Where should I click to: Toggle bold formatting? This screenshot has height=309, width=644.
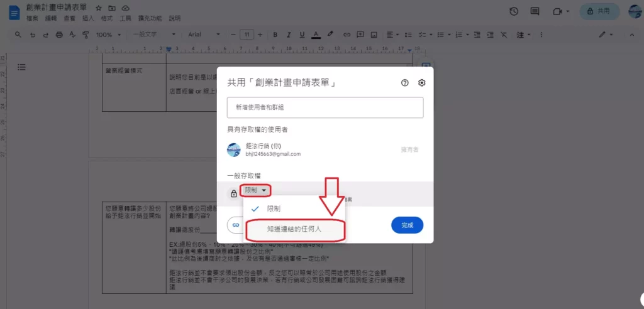[x=275, y=35]
